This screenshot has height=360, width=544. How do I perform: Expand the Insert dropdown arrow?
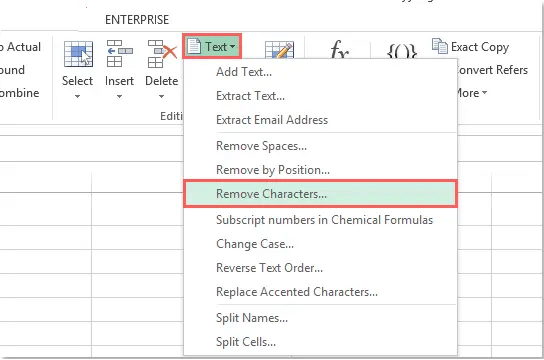pos(119,96)
